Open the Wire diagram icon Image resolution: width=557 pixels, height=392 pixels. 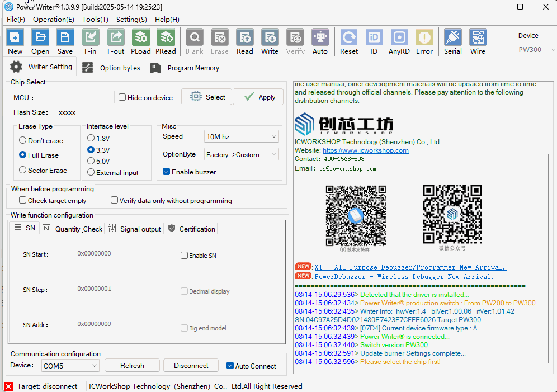coord(478,37)
